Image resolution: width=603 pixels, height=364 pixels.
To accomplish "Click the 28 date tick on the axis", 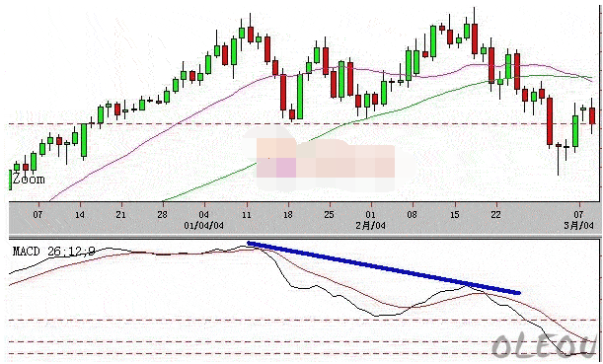I will (162, 214).
